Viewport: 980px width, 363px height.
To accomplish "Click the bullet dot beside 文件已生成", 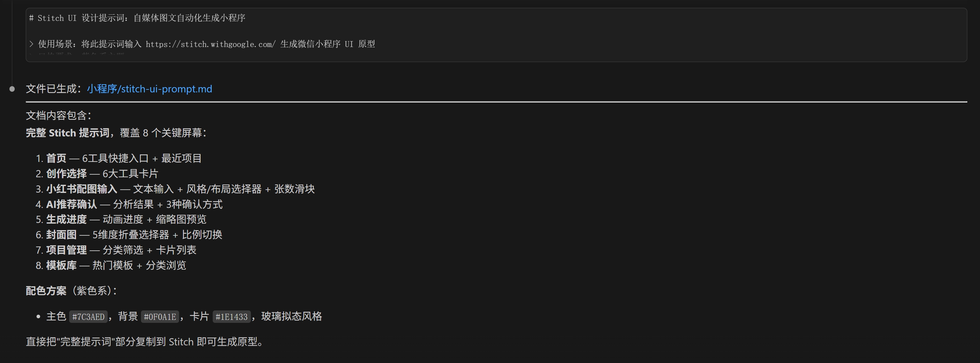I will coord(12,89).
